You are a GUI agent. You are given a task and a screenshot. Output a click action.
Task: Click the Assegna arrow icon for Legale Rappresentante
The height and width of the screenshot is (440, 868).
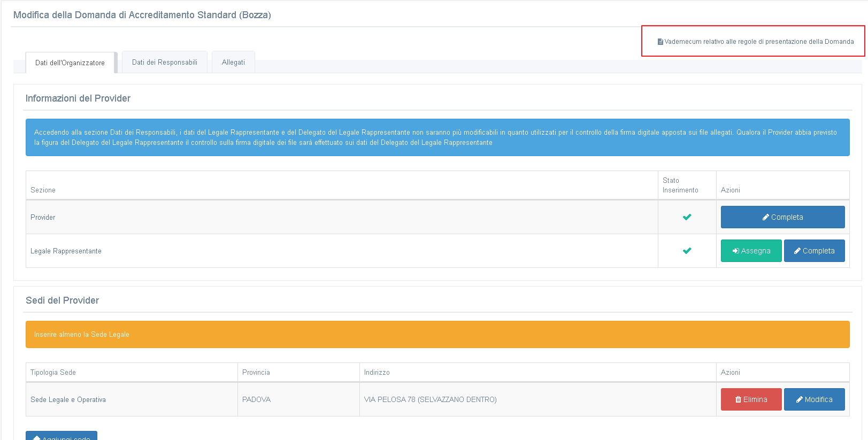point(736,251)
